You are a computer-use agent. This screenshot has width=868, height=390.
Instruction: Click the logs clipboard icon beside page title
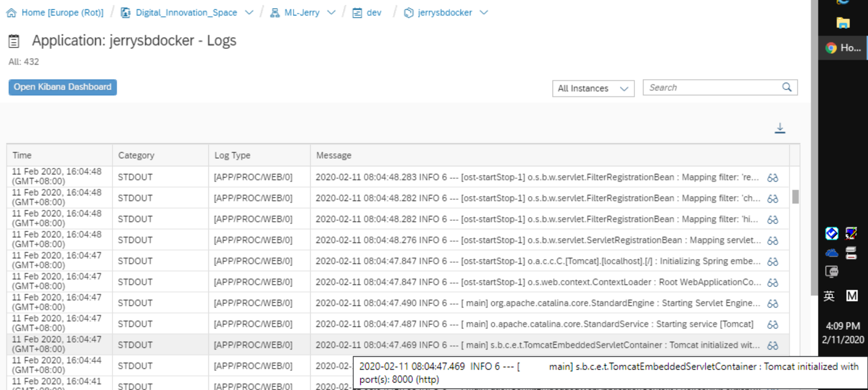pos(14,41)
